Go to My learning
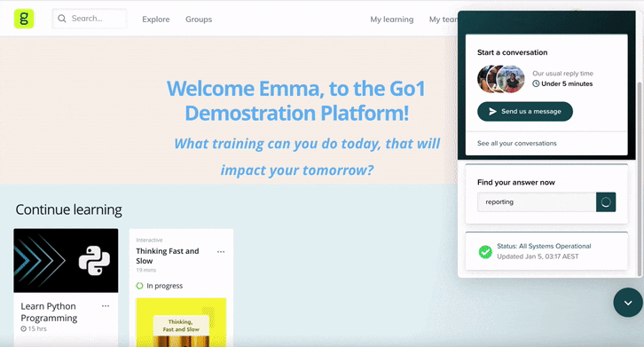 click(392, 20)
